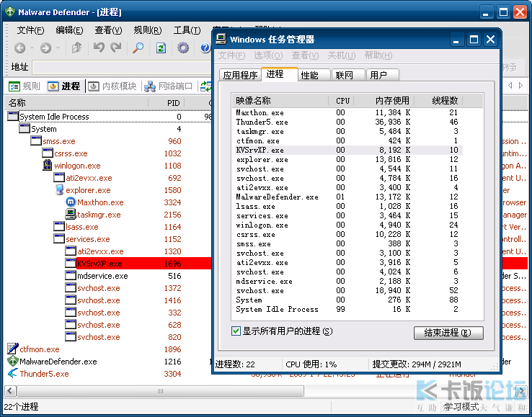Sort by PID column header
This screenshot has height=417, width=532.
coord(167,103)
